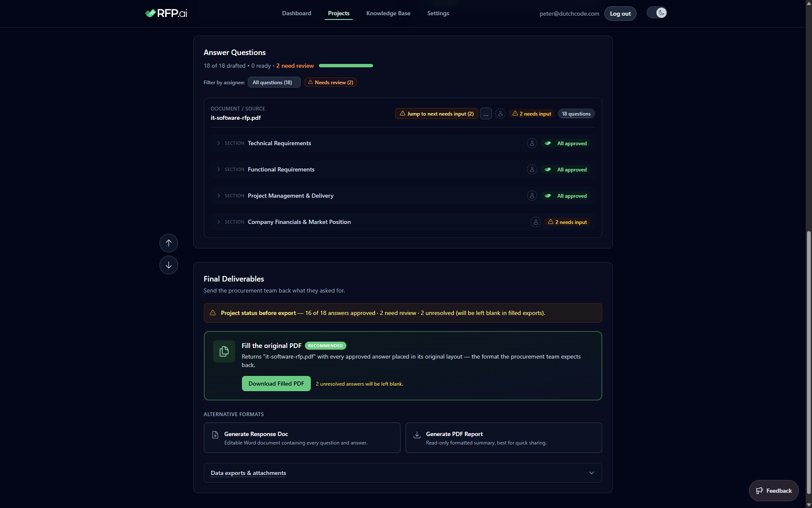Open the ellipsis more options menu
The image size is (812, 508).
[x=486, y=113]
